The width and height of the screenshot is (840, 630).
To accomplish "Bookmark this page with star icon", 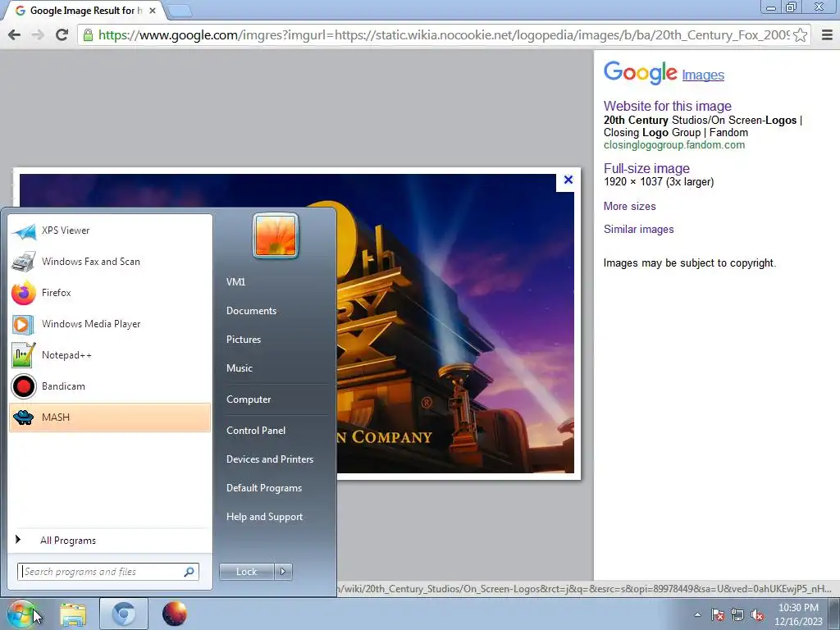I will coord(801,34).
